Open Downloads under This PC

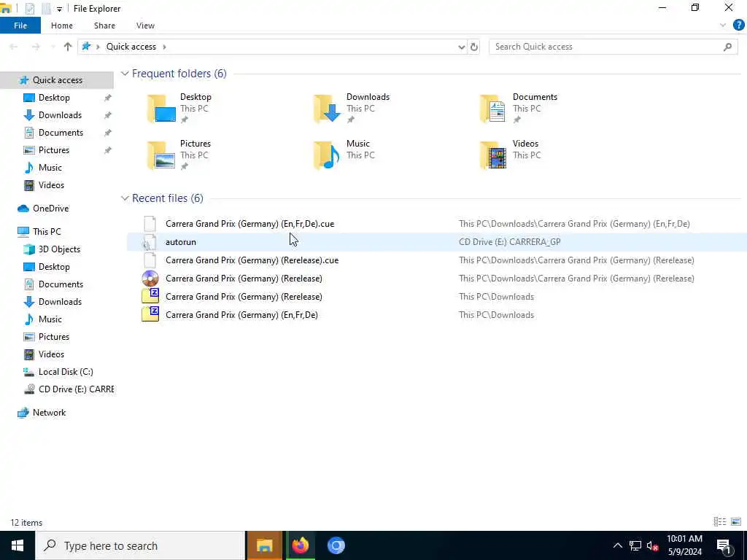pos(60,302)
